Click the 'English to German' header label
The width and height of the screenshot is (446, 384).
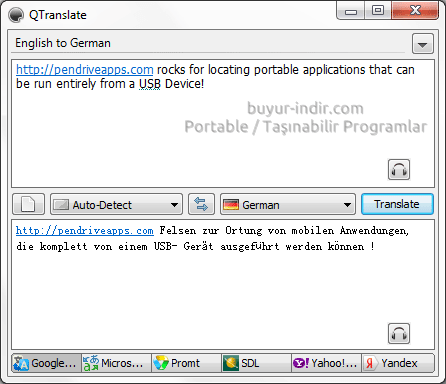(63, 43)
